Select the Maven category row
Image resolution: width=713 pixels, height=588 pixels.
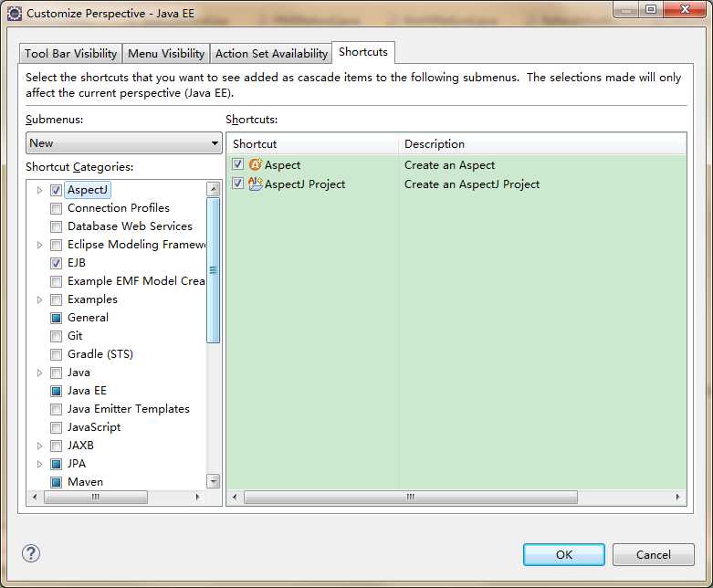click(x=85, y=482)
